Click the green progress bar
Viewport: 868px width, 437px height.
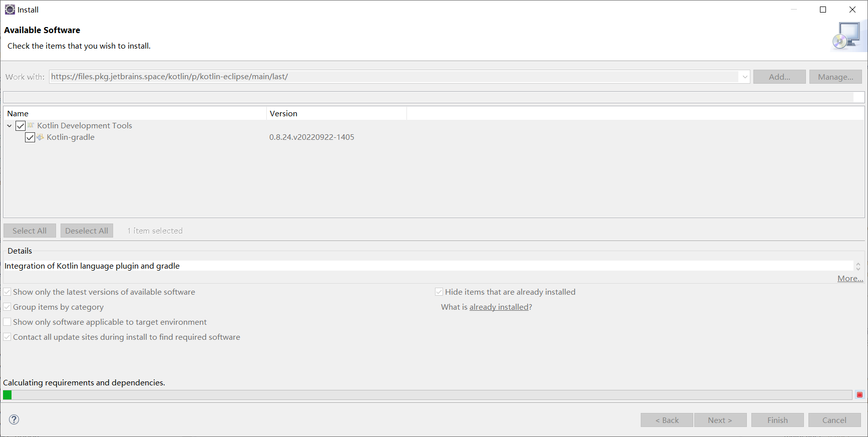click(x=427, y=395)
